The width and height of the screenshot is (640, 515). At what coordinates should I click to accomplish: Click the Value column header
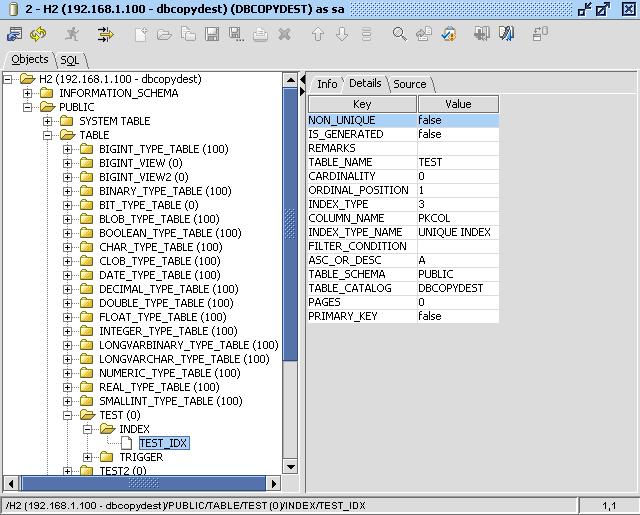[457, 104]
